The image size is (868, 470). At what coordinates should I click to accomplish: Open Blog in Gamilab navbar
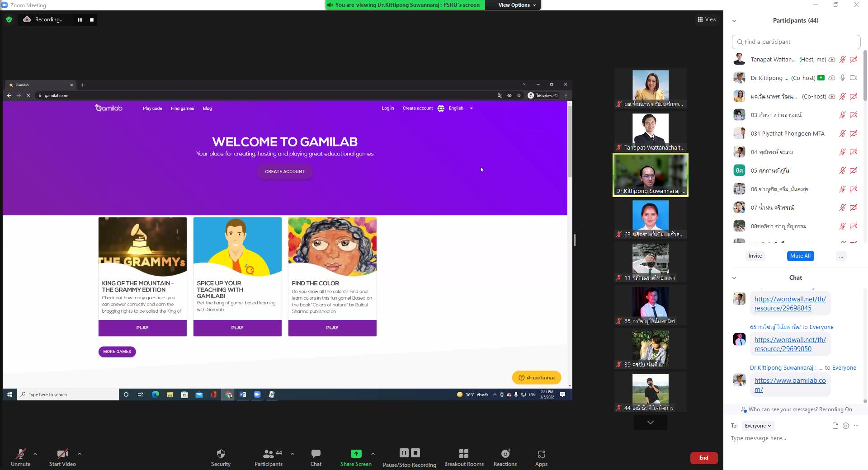click(x=207, y=108)
